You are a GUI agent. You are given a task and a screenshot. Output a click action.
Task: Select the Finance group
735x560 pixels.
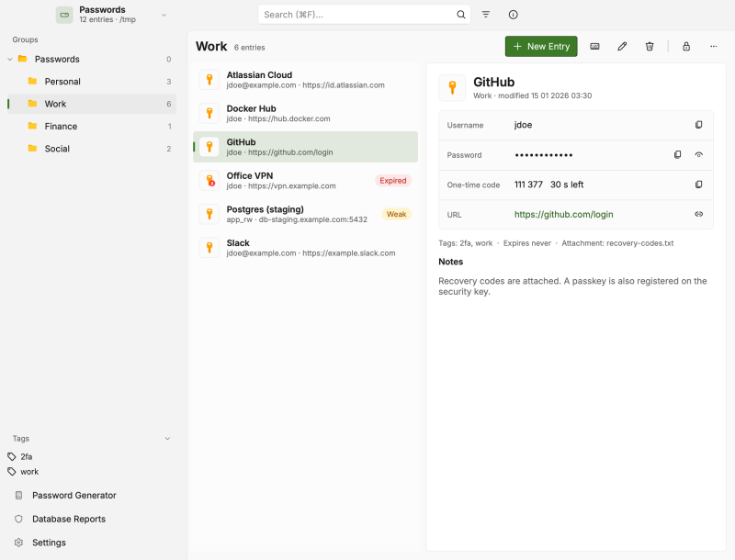point(92,127)
